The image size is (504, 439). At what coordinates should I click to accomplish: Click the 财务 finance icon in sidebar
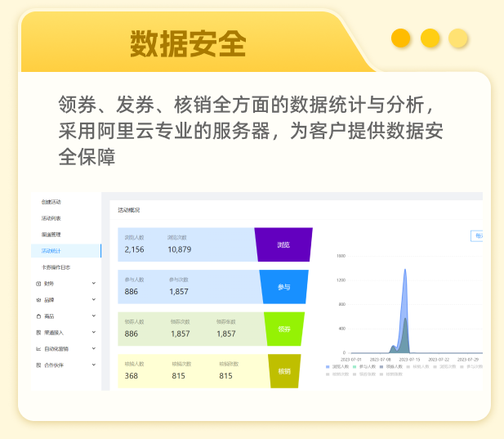coord(38,284)
